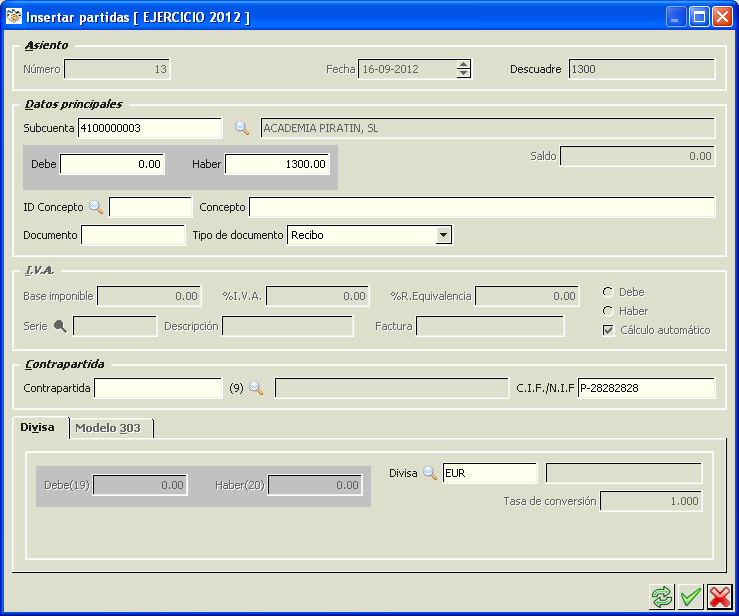Click the %R.Equivalencia field
This screenshot has width=739, height=616.
click(527, 296)
